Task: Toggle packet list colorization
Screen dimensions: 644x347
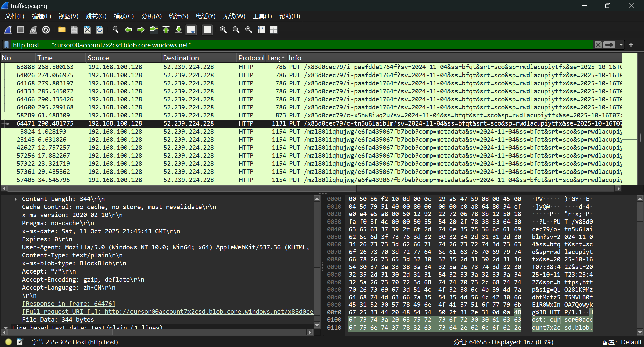Action: 207,30
